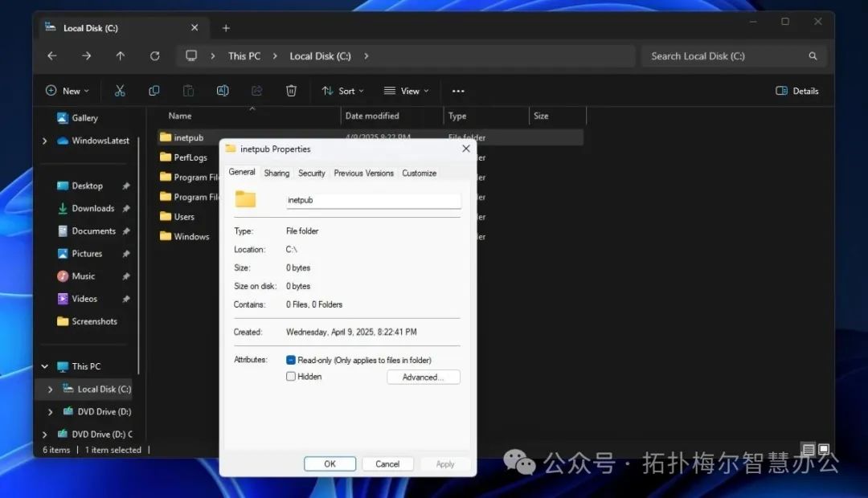The image size is (868, 498).
Task: Open the Sharing tab
Action: tap(276, 173)
